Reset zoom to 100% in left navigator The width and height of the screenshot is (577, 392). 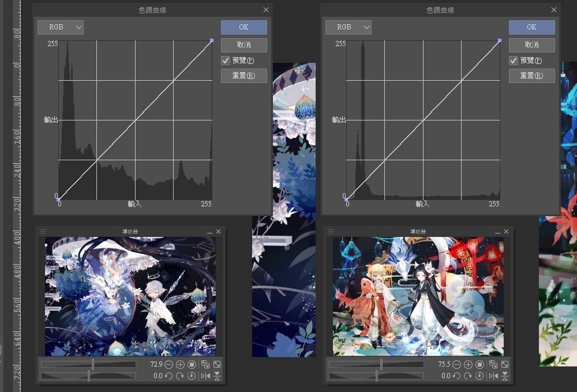click(192, 364)
